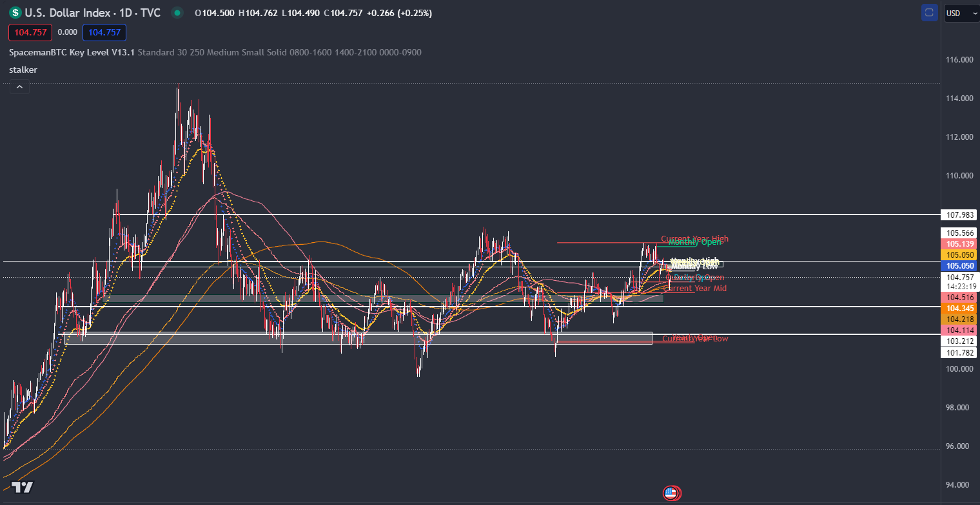Viewport: 980px width, 505px height.
Task: Click the 94.000 tick on price axis
Action: pos(959,485)
